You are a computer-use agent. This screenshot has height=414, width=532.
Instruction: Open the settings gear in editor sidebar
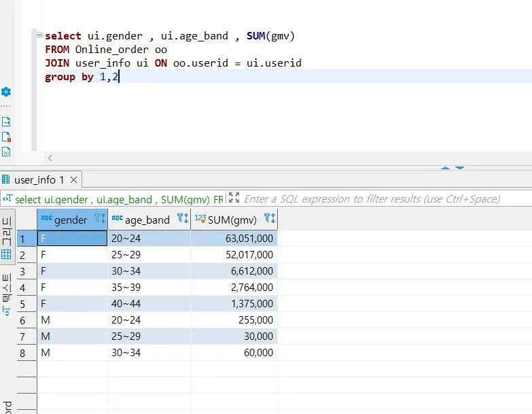[6, 92]
